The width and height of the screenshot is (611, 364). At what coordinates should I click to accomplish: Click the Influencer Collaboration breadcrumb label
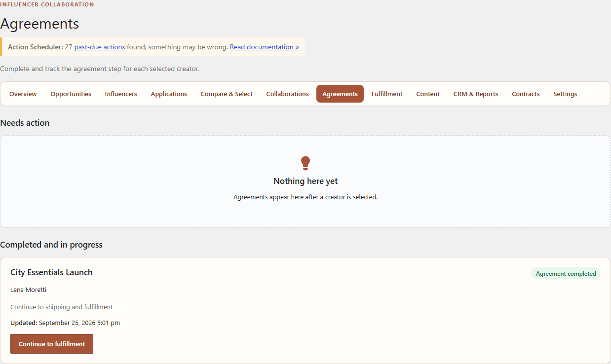pyautogui.click(x=47, y=4)
